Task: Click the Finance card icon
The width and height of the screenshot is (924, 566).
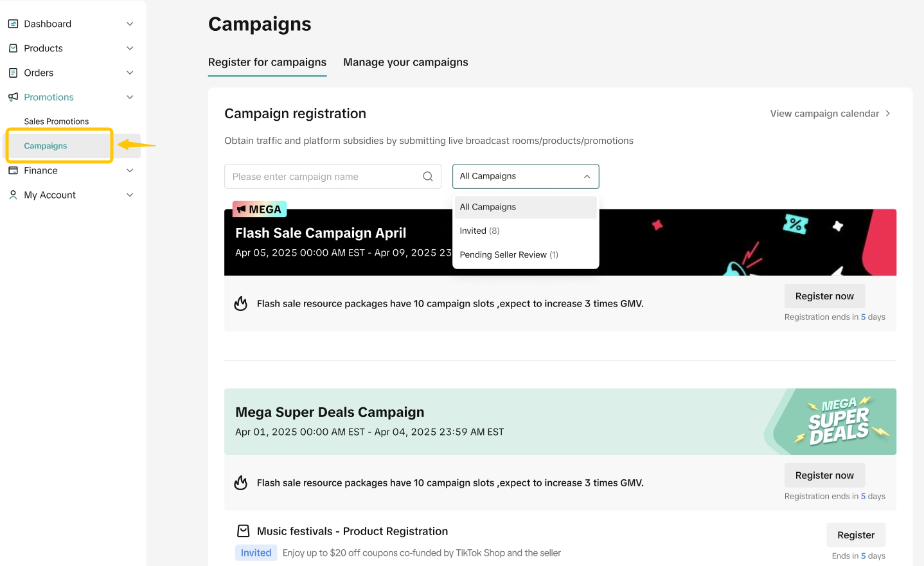Action: tap(13, 170)
